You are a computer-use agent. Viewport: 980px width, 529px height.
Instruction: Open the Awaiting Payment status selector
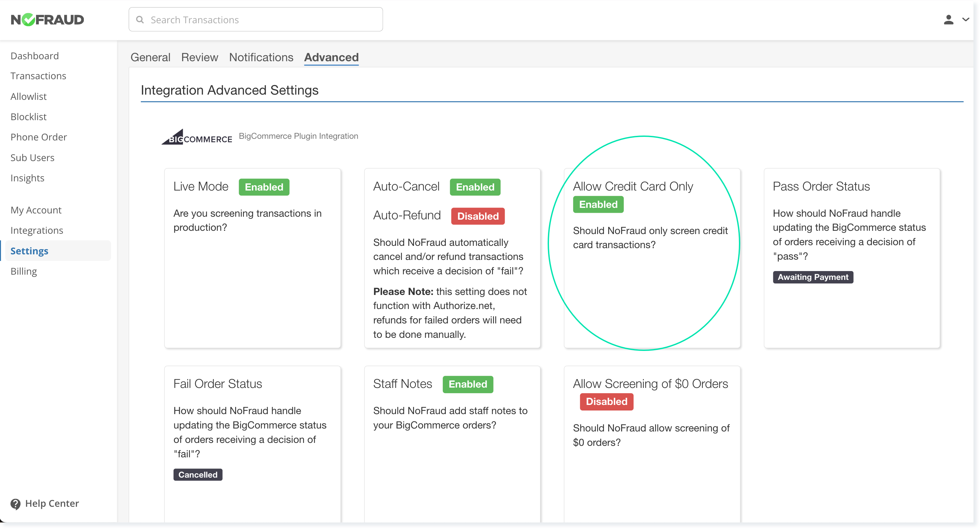pos(813,277)
